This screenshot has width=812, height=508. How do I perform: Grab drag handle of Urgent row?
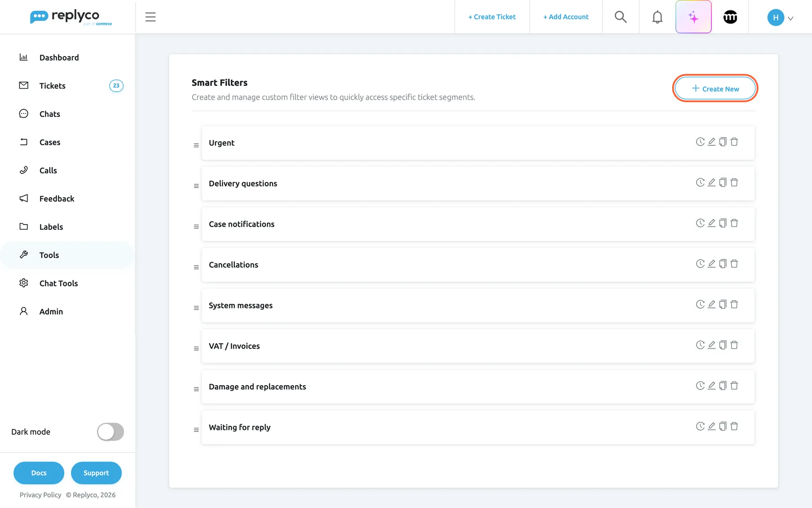(196, 145)
